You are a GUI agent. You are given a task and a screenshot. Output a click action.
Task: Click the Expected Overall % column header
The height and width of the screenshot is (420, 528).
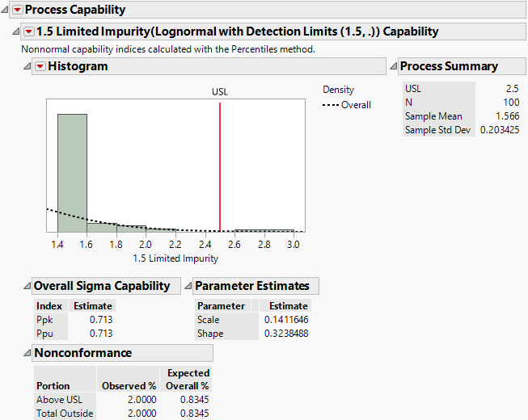coord(188,380)
